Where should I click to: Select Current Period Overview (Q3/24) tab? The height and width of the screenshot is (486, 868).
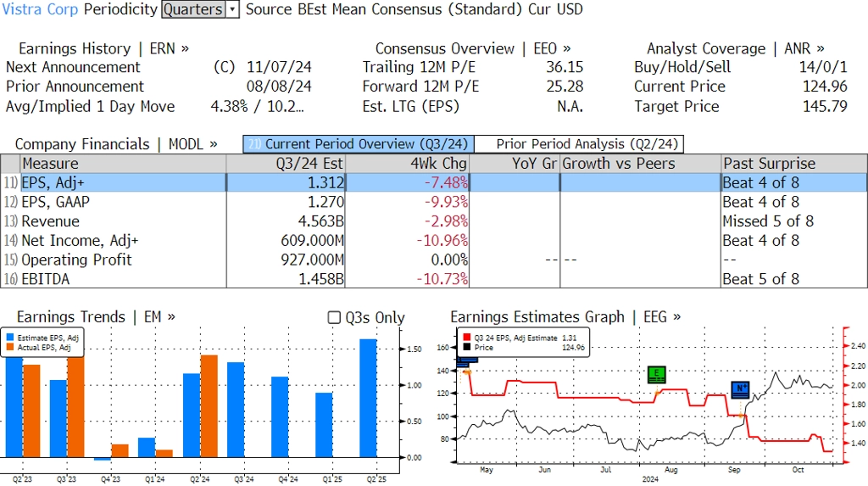click(x=359, y=144)
